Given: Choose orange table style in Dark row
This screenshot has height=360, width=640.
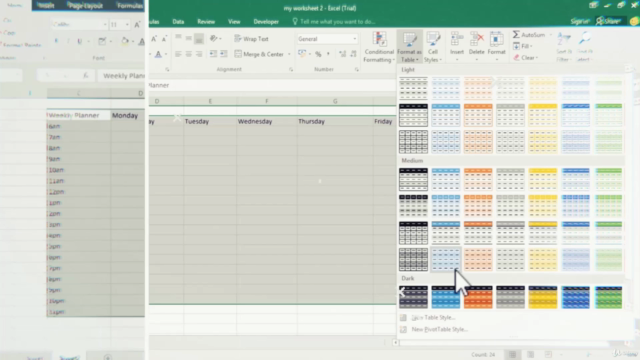Looking at the screenshot, I should click(478, 297).
